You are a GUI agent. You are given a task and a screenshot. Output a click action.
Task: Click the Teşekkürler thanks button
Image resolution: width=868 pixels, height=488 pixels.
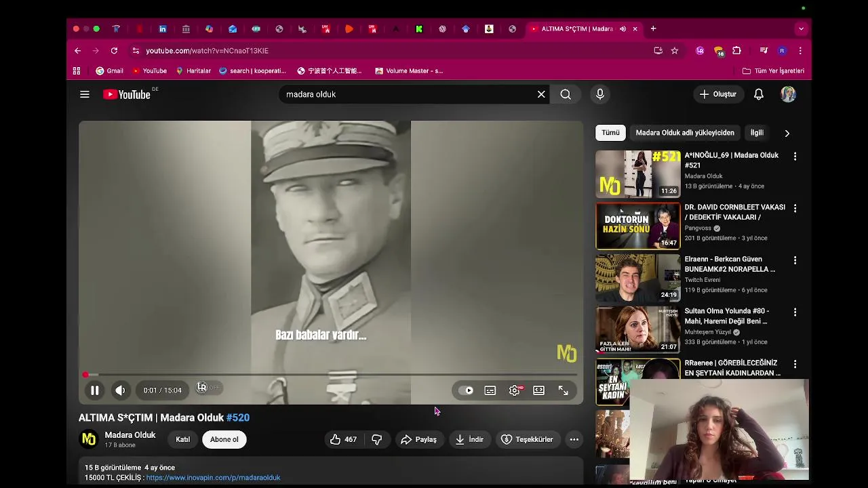tap(527, 439)
